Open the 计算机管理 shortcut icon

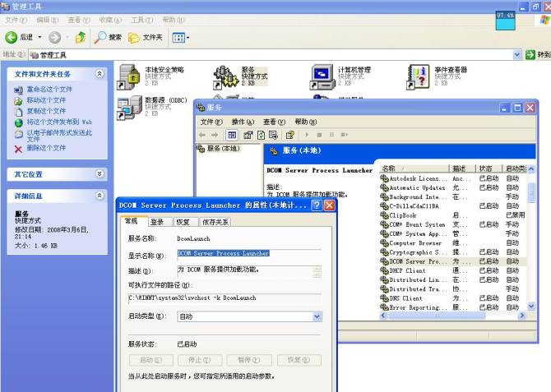pos(322,76)
